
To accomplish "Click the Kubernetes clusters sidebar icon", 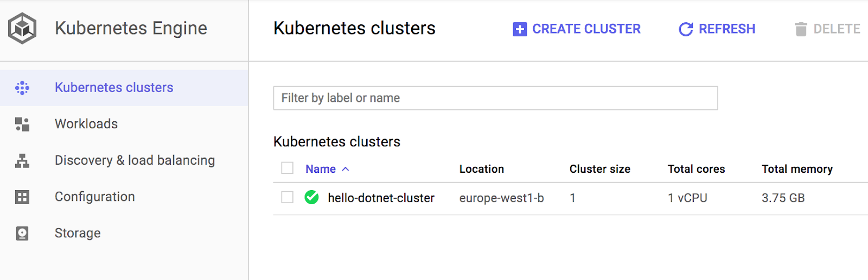I will [x=22, y=88].
